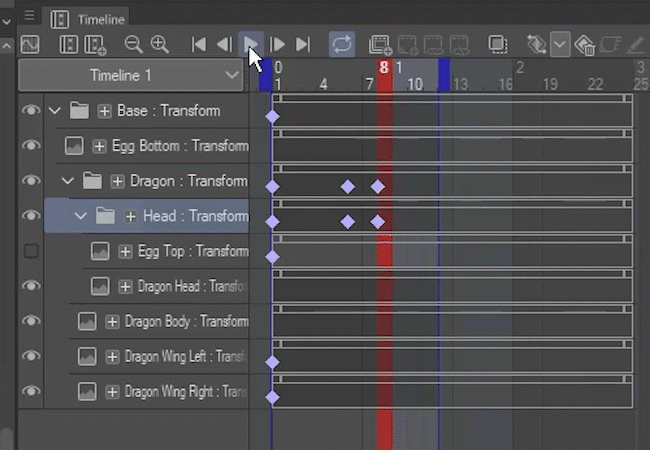This screenshot has width=650, height=450.
Task: Click the new animation folder icon
Action: pos(380,44)
